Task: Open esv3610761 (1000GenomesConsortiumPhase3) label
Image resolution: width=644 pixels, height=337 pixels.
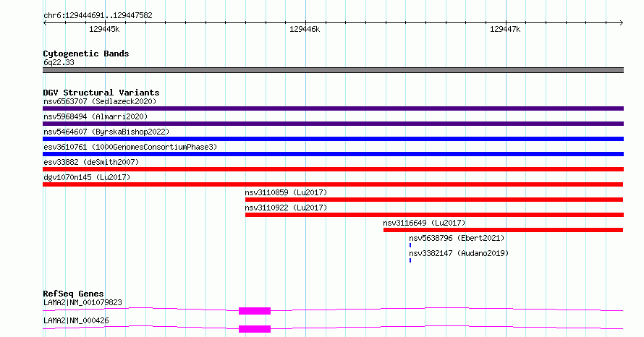Action: point(130,147)
